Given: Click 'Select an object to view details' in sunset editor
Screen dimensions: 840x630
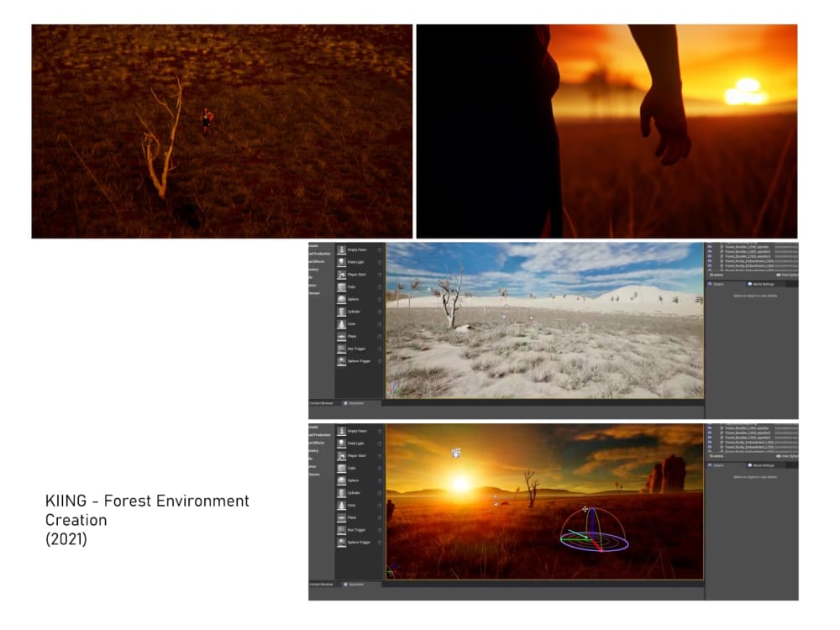Looking at the screenshot, I should 755,477.
